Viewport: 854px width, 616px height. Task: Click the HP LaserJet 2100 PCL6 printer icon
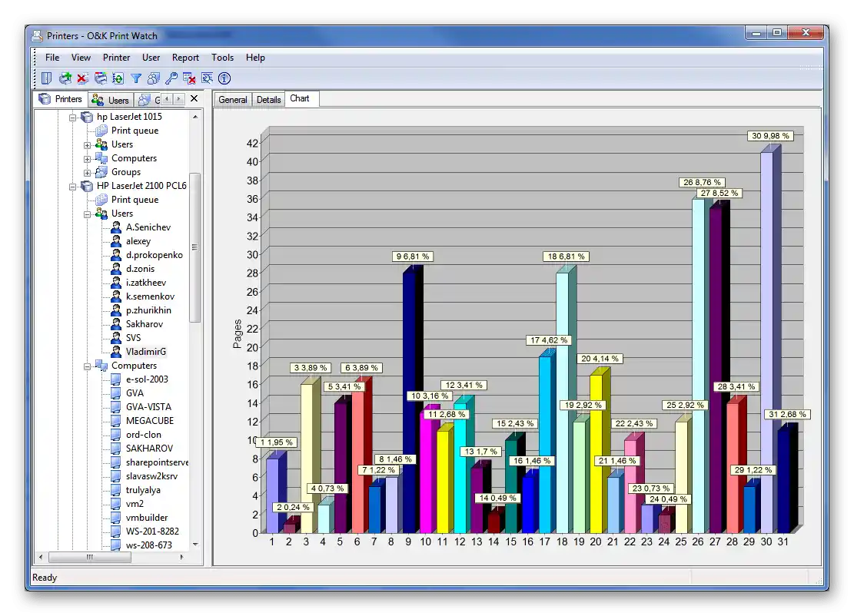tap(87, 186)
